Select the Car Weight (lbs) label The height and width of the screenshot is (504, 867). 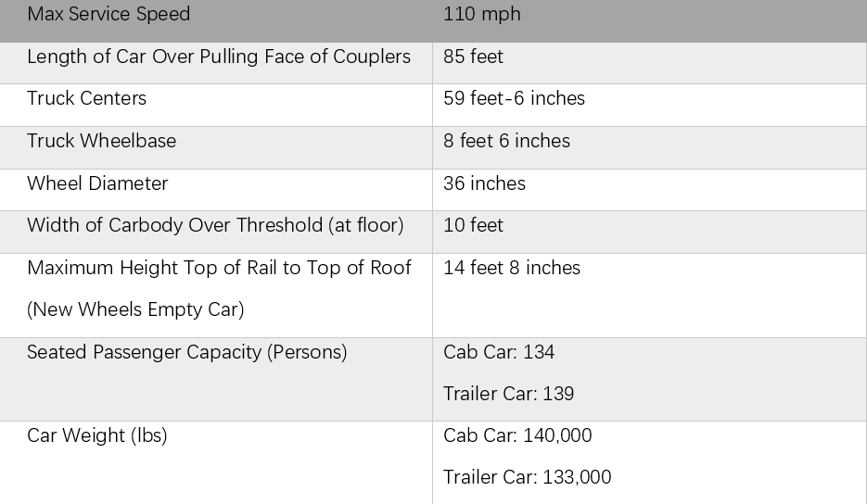[96, 435]
